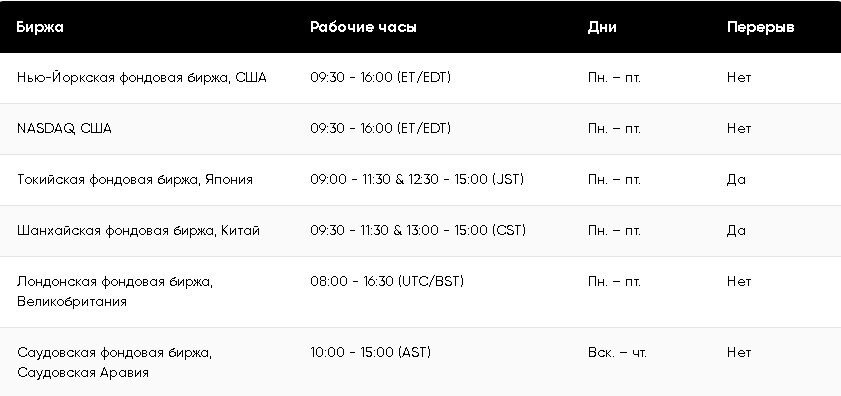Select Лондонская фондовая биржа, Великобритания cell
Image resolution: width=841 pixels, height=396 pixels.
coord(115,291)
